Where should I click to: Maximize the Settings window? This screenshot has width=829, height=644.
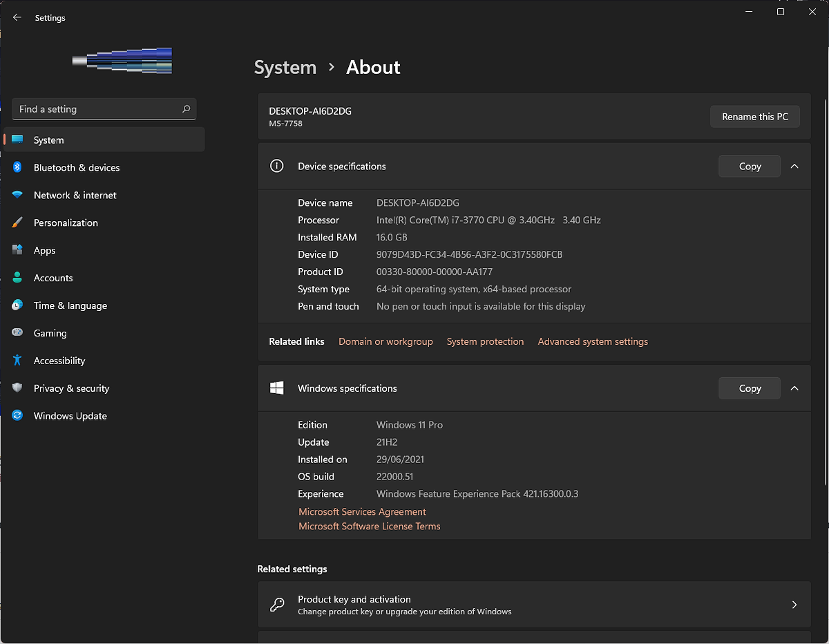[x=781, y=12]
